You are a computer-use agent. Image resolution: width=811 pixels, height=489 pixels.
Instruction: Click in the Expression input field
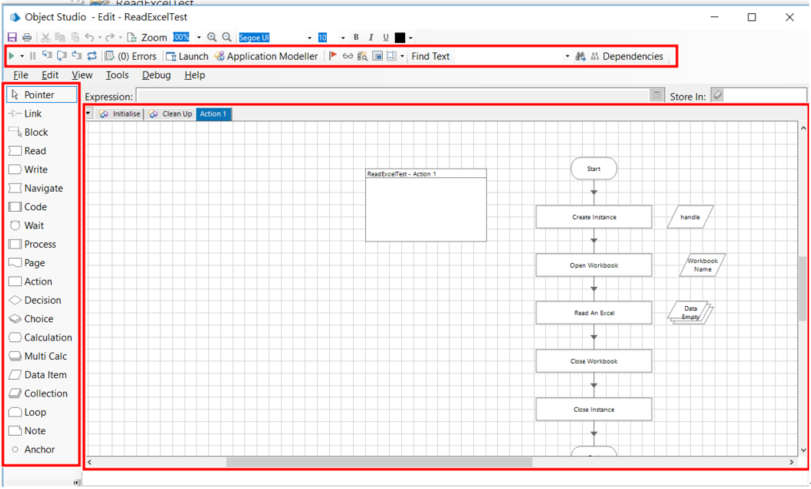393,96
